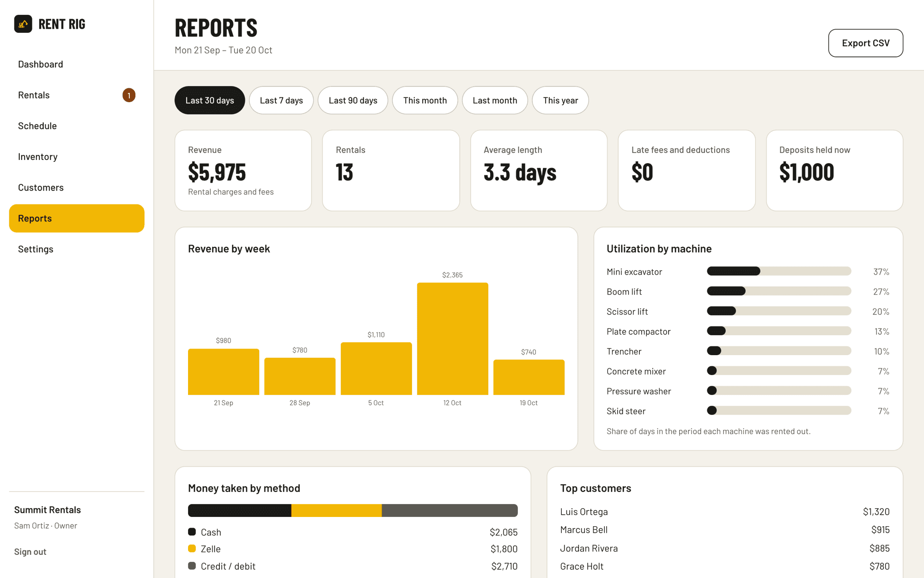Click the Credit / debit legend dot
The image size is (924, 578).
[x=192, y=566]
